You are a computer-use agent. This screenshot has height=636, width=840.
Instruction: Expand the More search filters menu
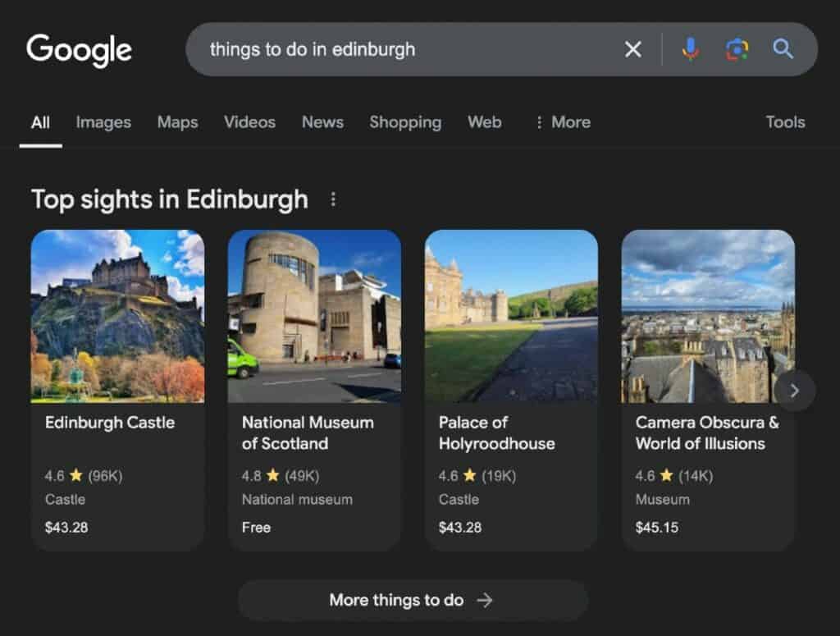[x=564, y=123]
